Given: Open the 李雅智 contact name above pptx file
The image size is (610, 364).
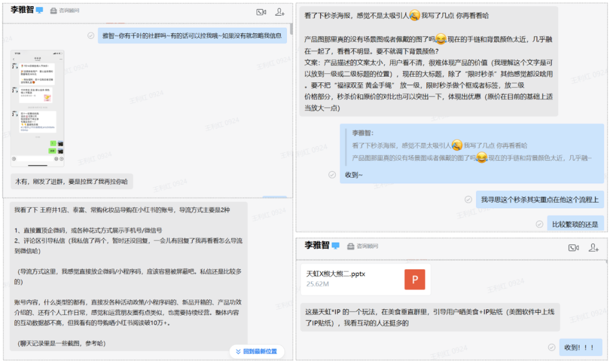Looking at the screenshot, I should [317, 245].
